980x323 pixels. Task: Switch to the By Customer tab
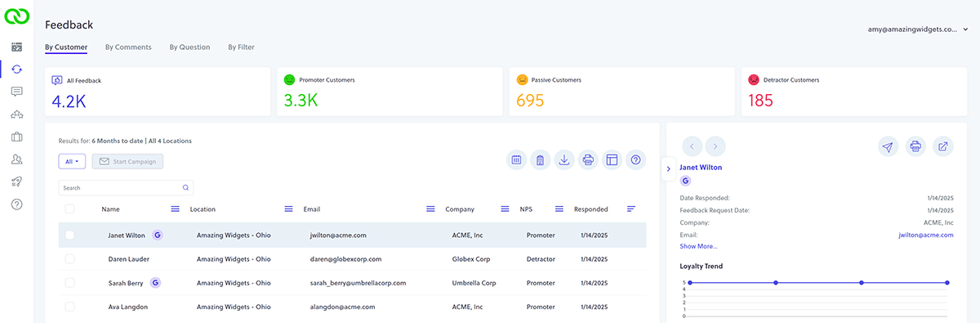pos(66,47)
